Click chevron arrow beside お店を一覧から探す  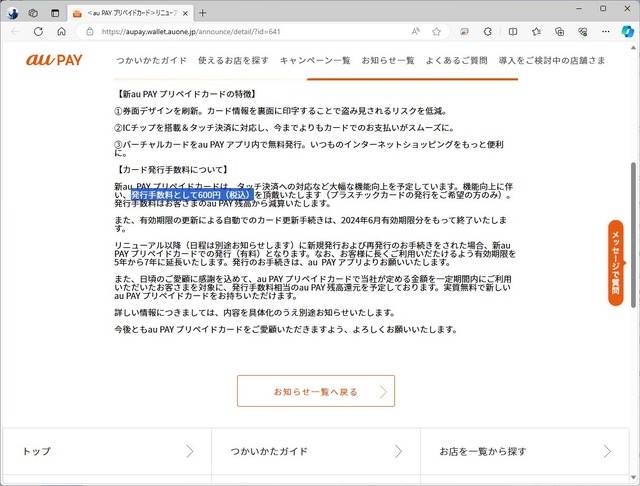607,451
